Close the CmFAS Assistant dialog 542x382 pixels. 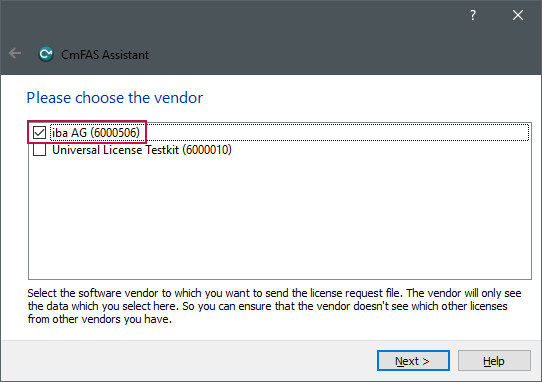(x=517, y=15)
